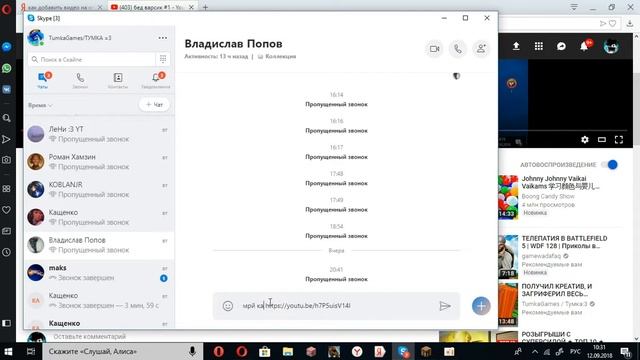Open ПОЛУЧИЛ КРЕАТИВ, И ЗАГРИФЕРИЛ video

[x=557, y=290]
